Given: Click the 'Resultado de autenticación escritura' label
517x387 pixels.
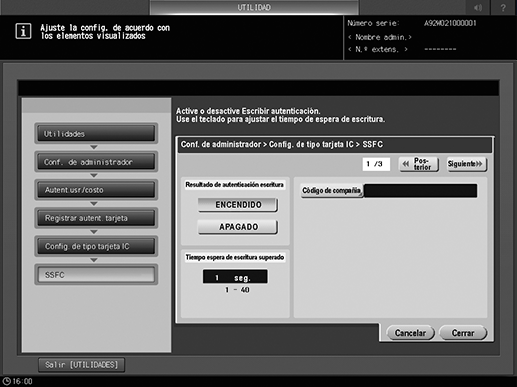Looking at the screenshot, I should point(235,185).
